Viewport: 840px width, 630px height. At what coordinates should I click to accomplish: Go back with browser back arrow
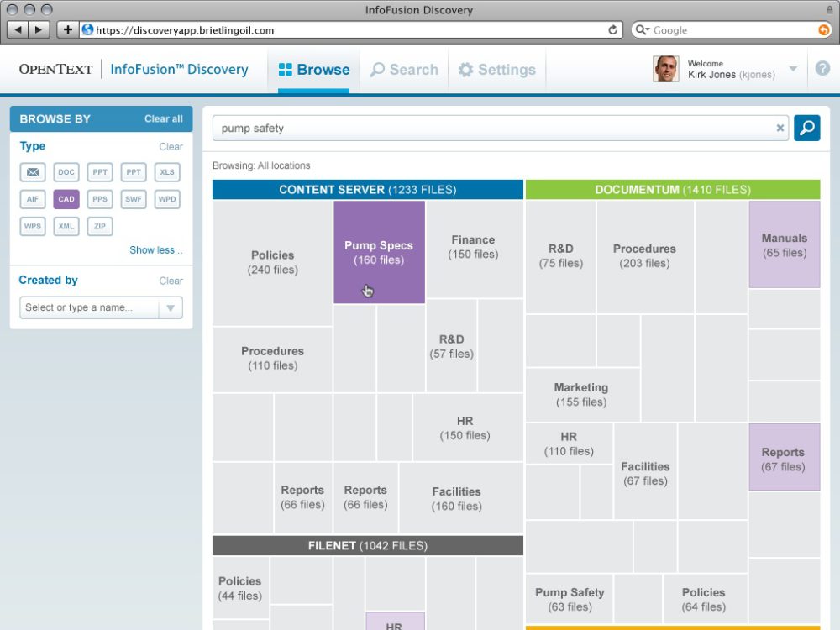coord(18,29)
